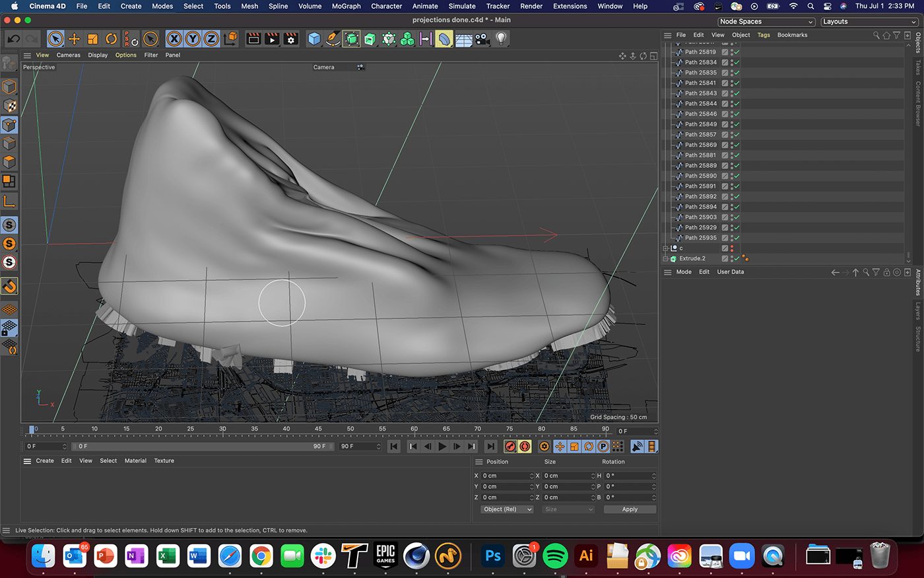Click the preview range slider bar

click(204, 447)
